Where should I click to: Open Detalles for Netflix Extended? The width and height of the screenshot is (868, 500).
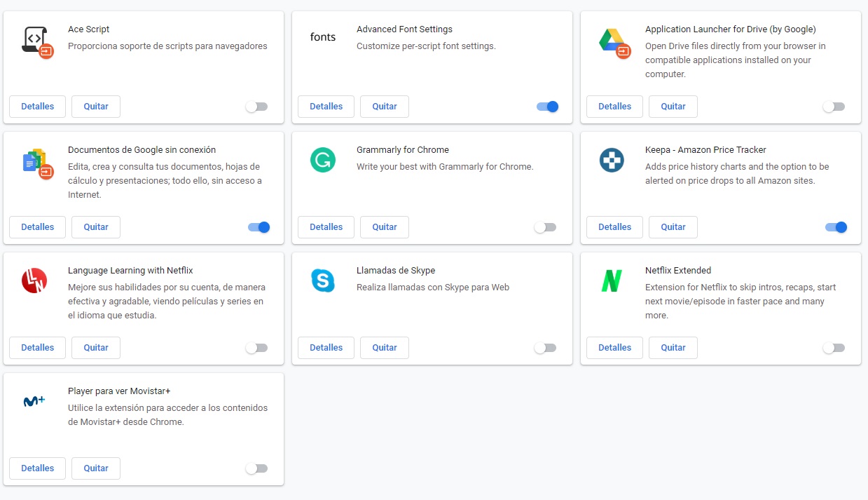click(615, 348)
